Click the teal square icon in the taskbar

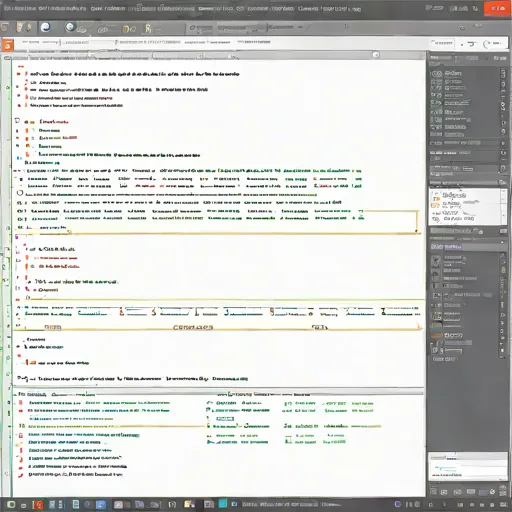click(x=223, y=503)
